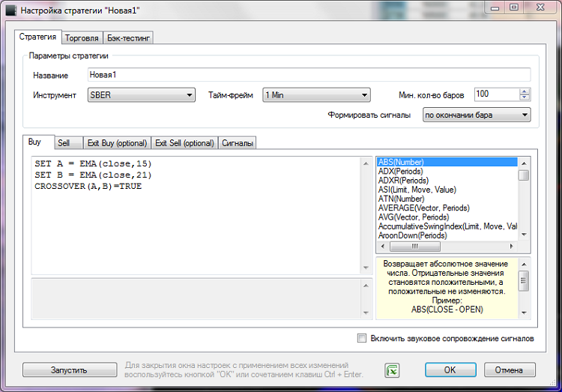Click description panel scroll up arrow
This screenshot has width=562, height=392.
point(524,265)
